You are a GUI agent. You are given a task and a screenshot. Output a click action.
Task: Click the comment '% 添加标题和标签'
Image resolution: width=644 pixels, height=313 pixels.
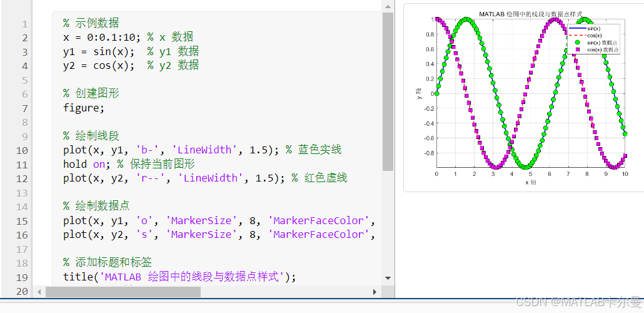108,262
